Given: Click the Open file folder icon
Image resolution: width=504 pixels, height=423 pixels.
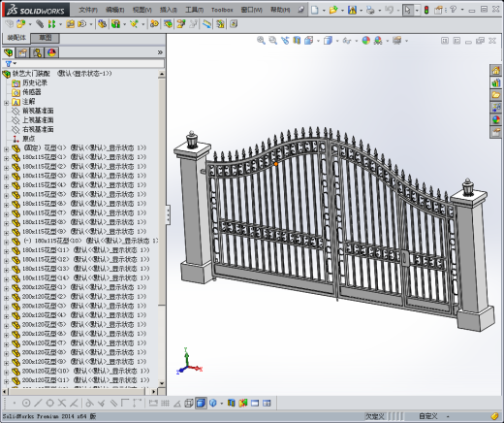Looking at the screenshot, I should [333, 10].
